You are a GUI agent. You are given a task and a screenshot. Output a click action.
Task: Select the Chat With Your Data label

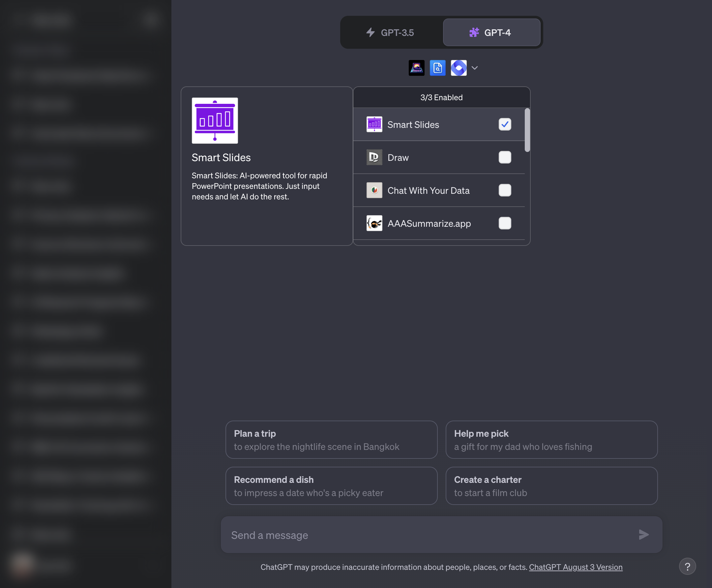coord(429,191)
